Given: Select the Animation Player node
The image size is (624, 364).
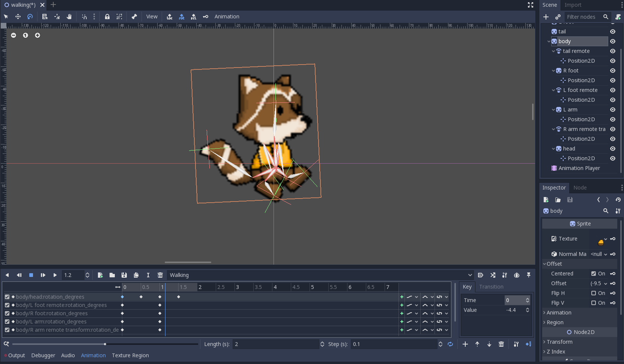Looking at the screenshot, I should (579, 168).
